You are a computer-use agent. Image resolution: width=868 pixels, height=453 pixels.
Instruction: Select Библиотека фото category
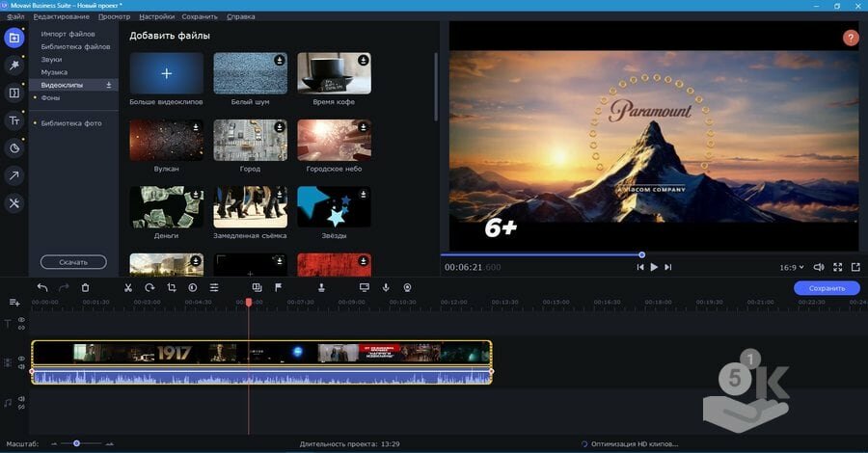(70, 122)
